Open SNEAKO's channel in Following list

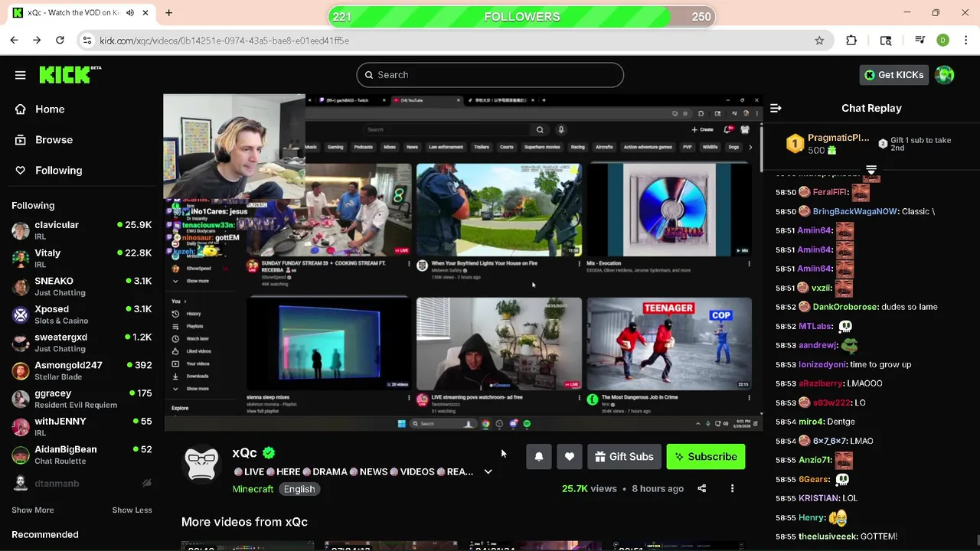(81, 287)
